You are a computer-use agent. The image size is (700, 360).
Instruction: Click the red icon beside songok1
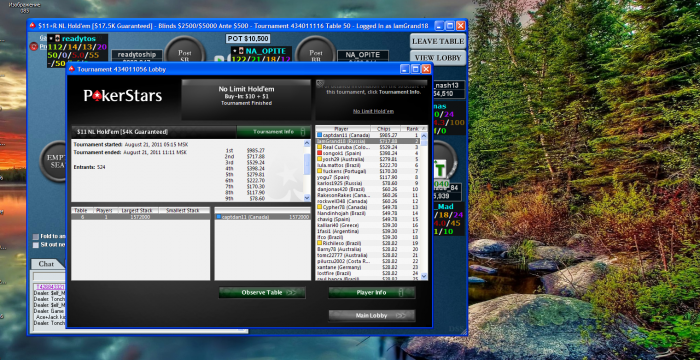click(319, 153)
